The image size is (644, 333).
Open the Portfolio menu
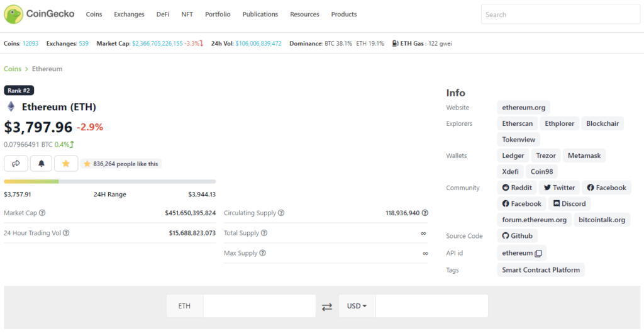coord(218,14)
